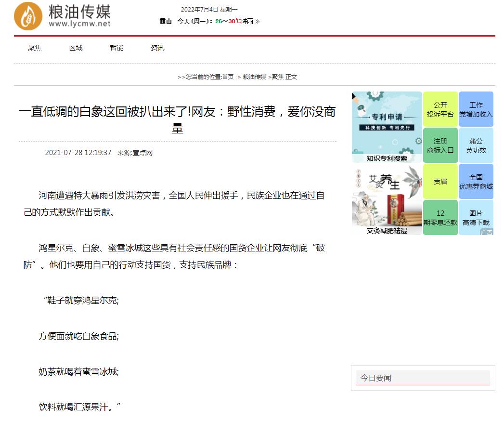Click the line “鞋子就穿鸿星尔克;
This screenshot has height=433, width=504.
pos(82,301)
